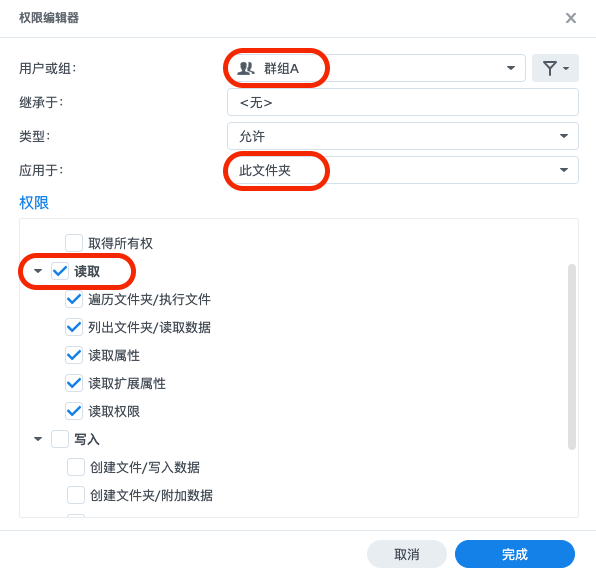Image resolution: width=596 pixels, height=577 pixels.
Task: Check the 写入 group checkbox
Action: (x=60, y=439)
